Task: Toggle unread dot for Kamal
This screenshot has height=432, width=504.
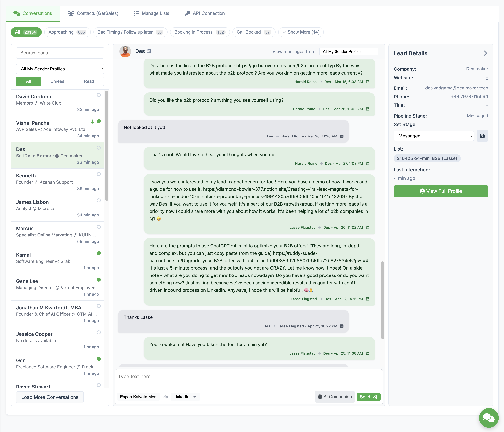Action: click(x=99, y=253)
